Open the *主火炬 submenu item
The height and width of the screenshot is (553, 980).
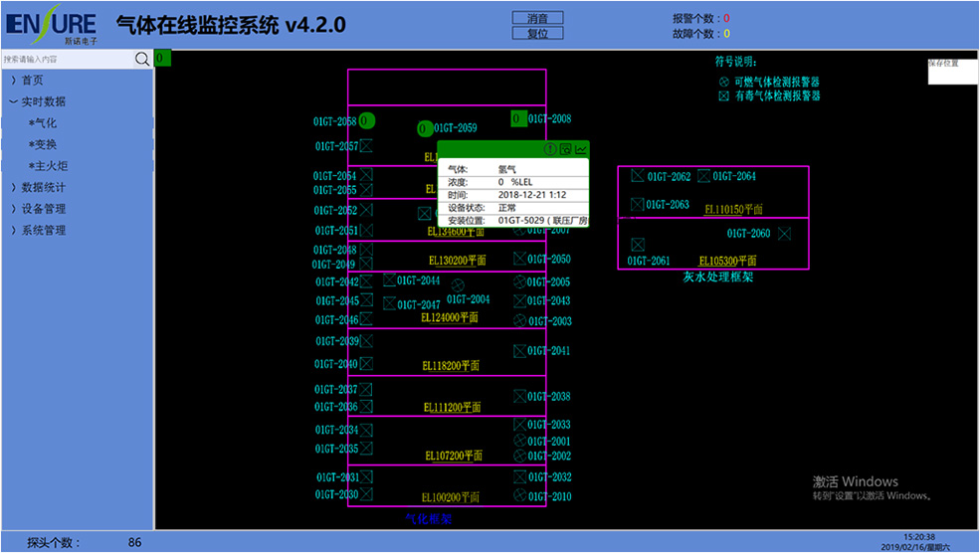(48, 166)
